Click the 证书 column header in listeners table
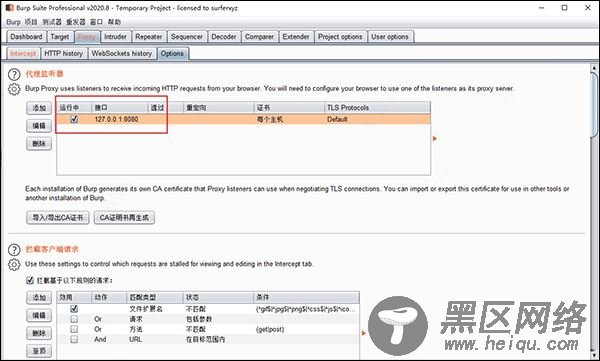 [x=289, y=108]
